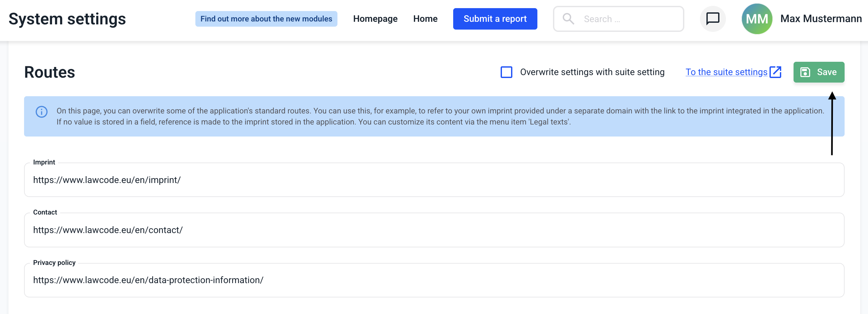Click the 'Overwrite settings with suite setting' label

592,72
